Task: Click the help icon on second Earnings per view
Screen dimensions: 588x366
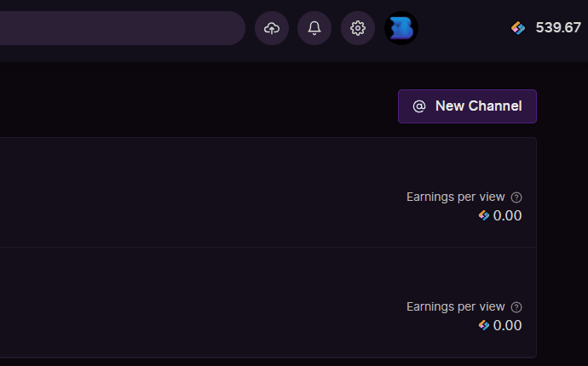Action: pyautogui.click(x=516, y=307)
